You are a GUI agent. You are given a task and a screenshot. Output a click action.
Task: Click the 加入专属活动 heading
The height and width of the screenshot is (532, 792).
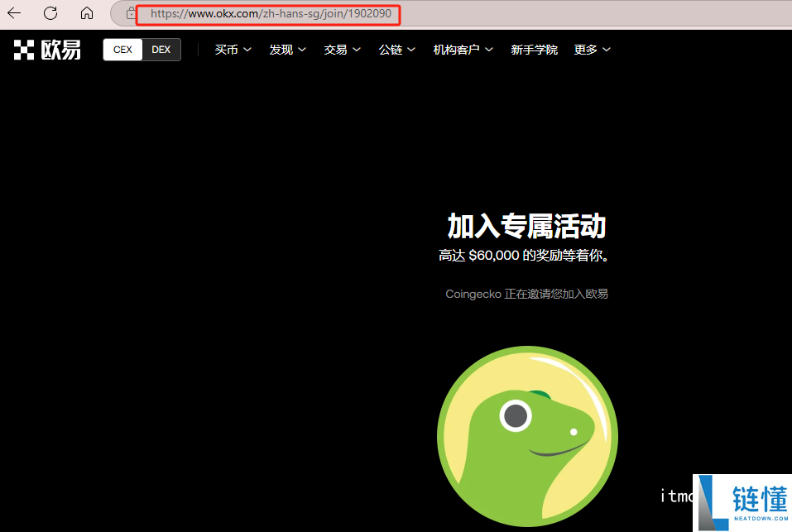pos(527,226)
